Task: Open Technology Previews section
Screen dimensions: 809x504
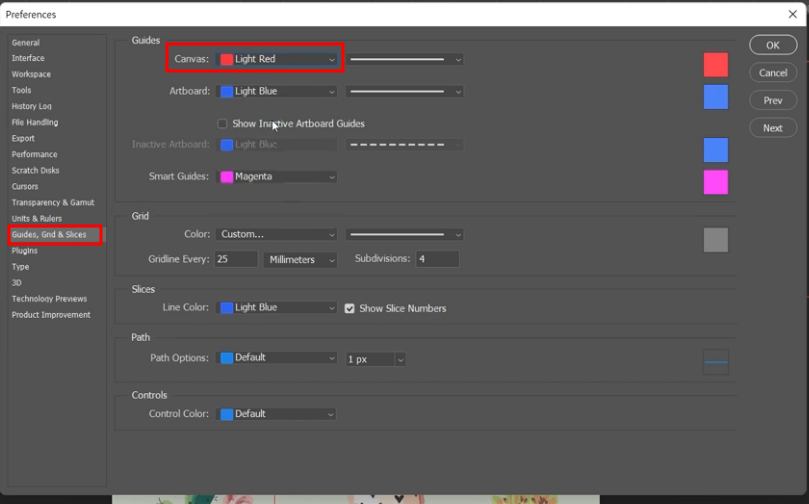Action: 50,299
